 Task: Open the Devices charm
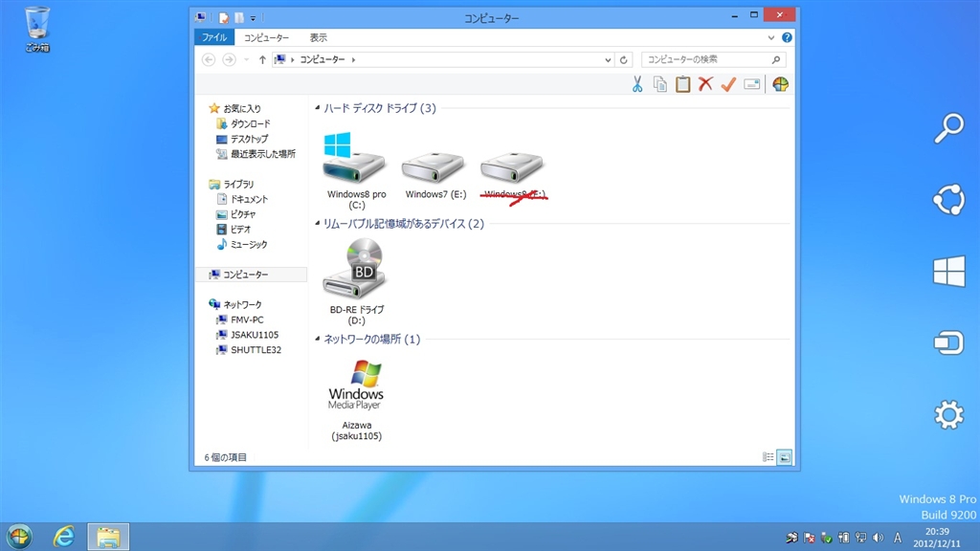tap(948, 343)
